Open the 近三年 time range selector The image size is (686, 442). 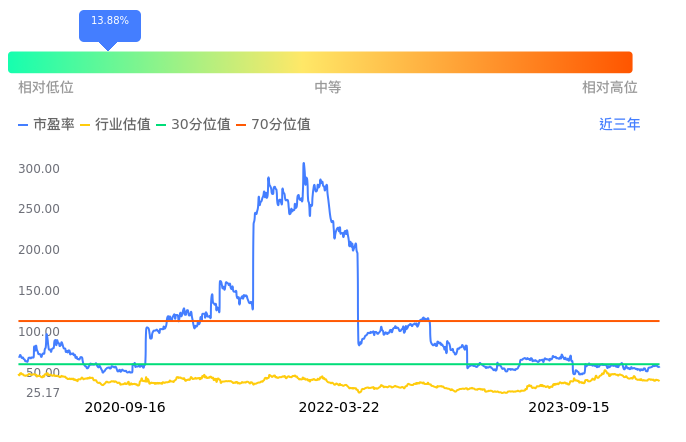[x=619, y=125]
